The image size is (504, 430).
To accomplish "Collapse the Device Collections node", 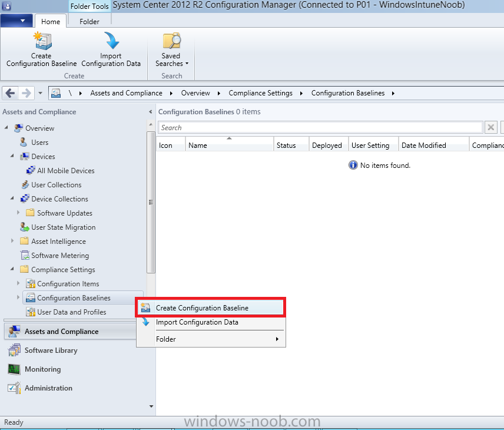I will 12,199.
